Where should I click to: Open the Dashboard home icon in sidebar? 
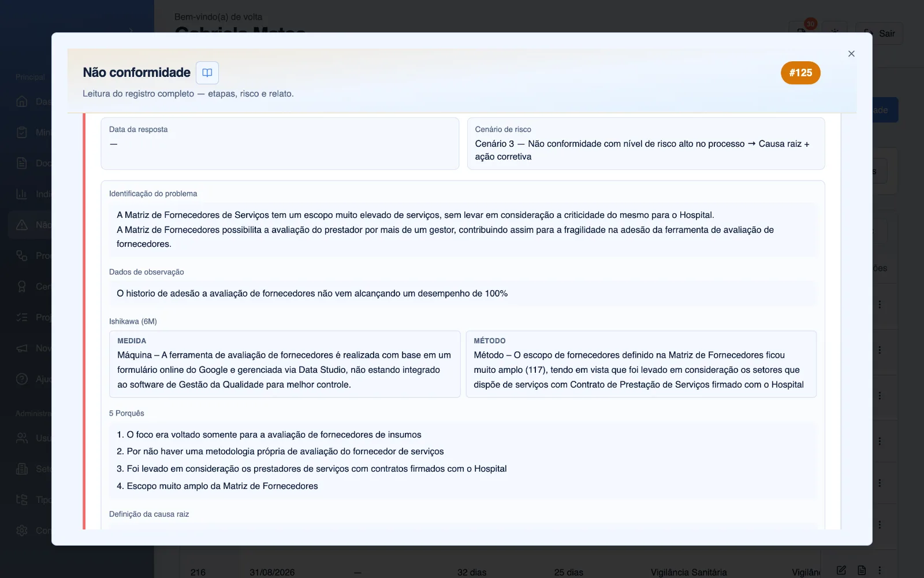point(22,102)
